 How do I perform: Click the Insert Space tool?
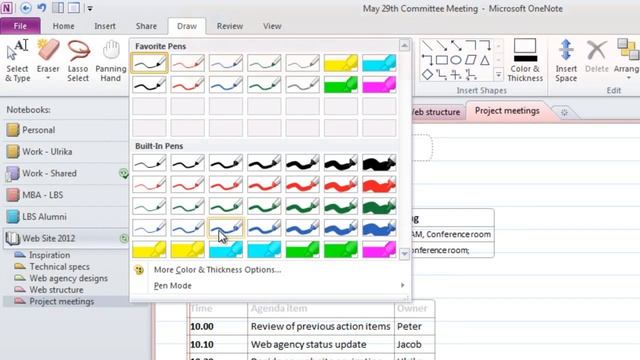point(566,60)
